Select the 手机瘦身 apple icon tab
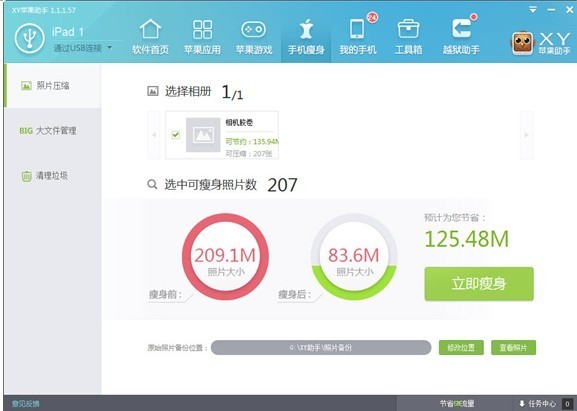The image size is (577, 411). pos(306,37)
